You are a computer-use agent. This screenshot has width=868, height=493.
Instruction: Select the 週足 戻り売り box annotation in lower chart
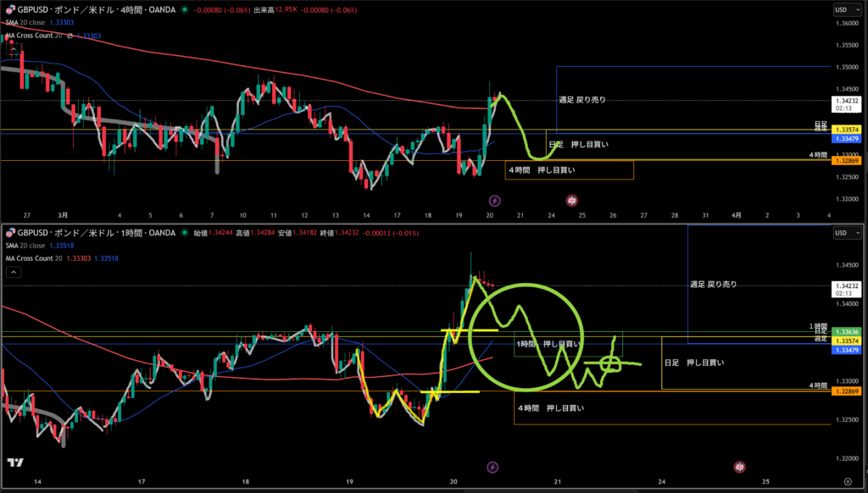(x=713, y=285)
